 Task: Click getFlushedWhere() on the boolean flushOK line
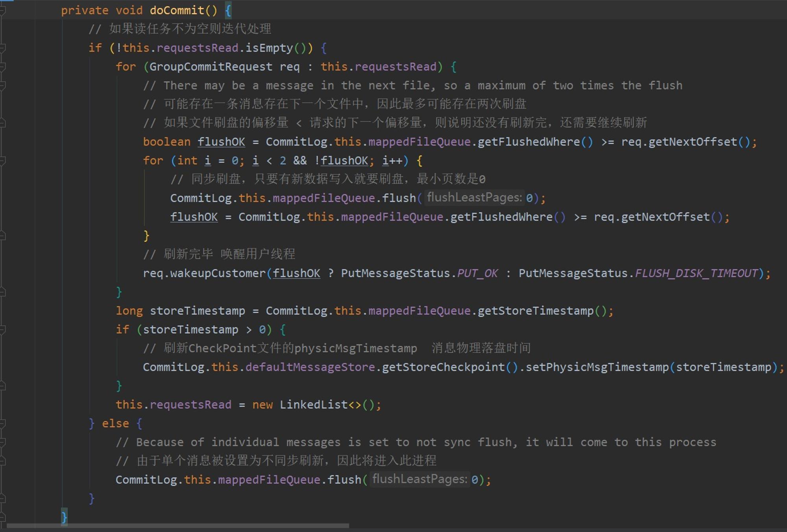tap(535, 142)
